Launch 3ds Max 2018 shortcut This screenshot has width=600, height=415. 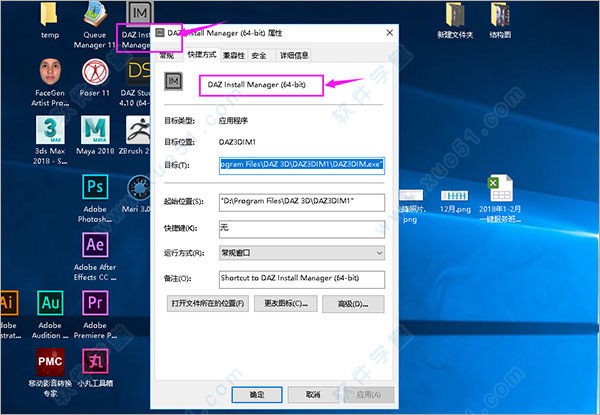tap(50, 140)
